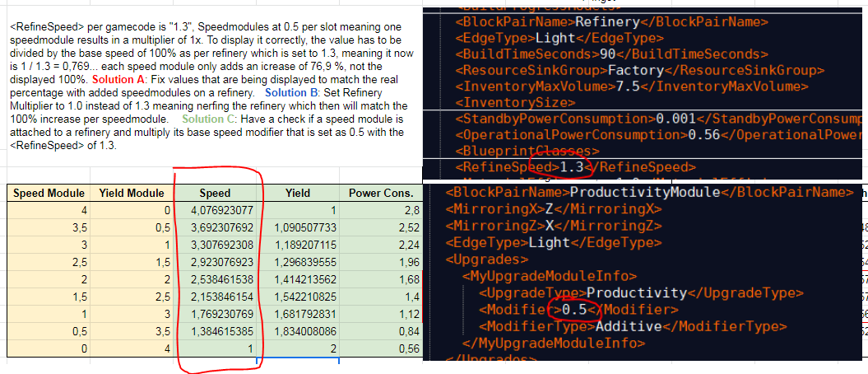The height and width of the screenshot is (374, 868).
Task: Select the Speed cell containing 4,076923077
Action: coord(216,210)
